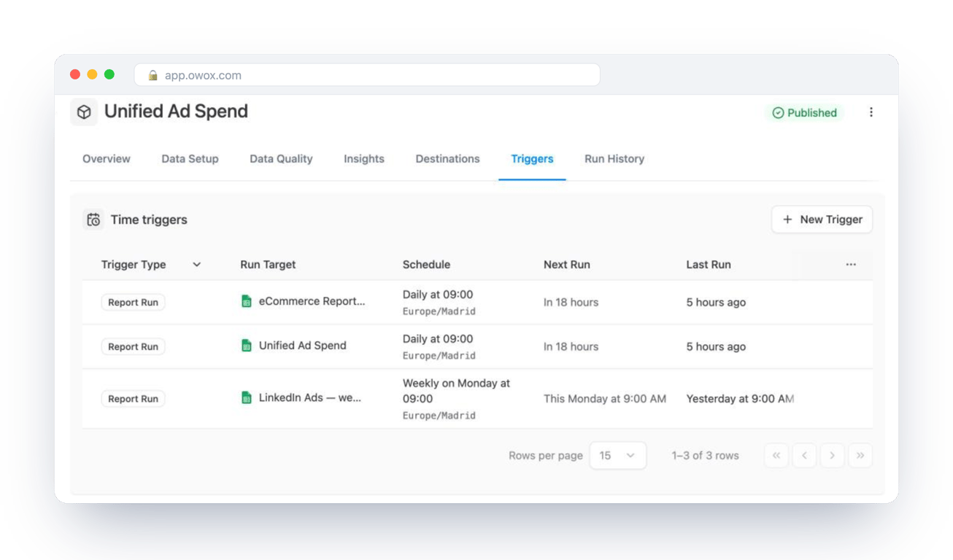953x560 pixels.
Task: Click the sheet icon next to Unified Ad Spend
Action: pyautogui.click(x=247, y=346)
